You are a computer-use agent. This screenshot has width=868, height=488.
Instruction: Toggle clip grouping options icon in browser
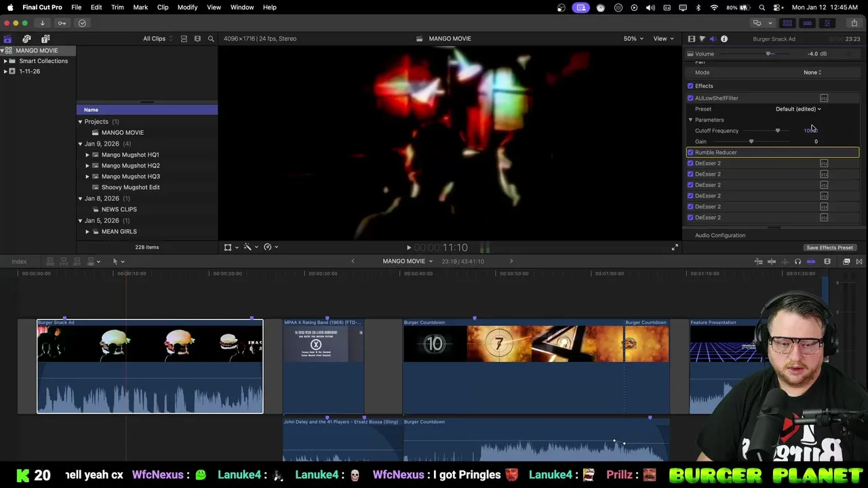coord(184,39)
